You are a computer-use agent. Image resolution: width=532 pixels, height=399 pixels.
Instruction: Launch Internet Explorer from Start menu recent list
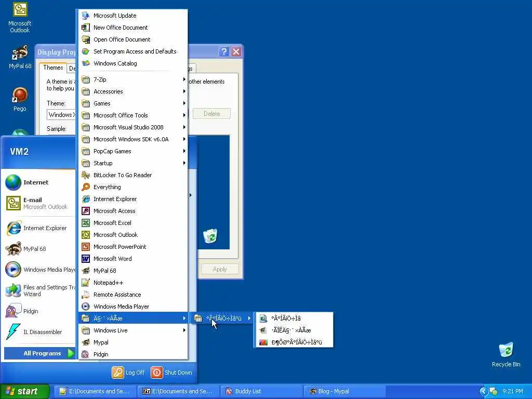pos(39,228)
